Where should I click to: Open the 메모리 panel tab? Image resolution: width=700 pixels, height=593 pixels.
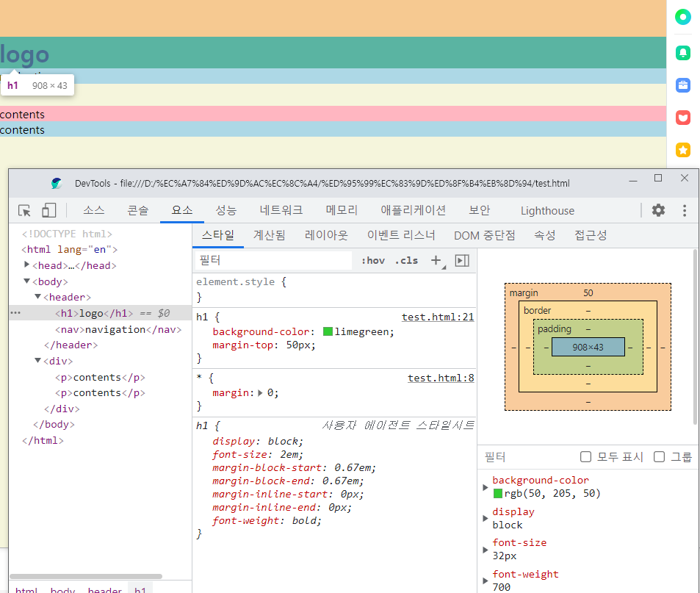point(342,210)
